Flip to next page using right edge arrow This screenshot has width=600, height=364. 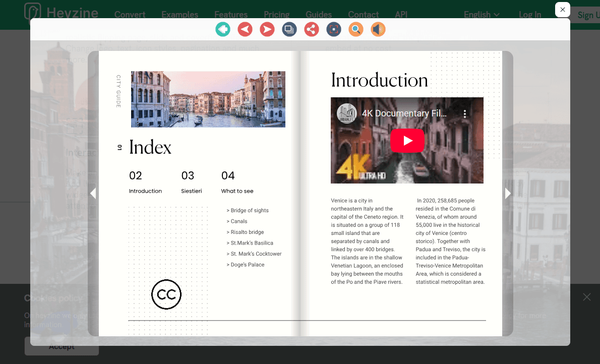click(508, 193)
